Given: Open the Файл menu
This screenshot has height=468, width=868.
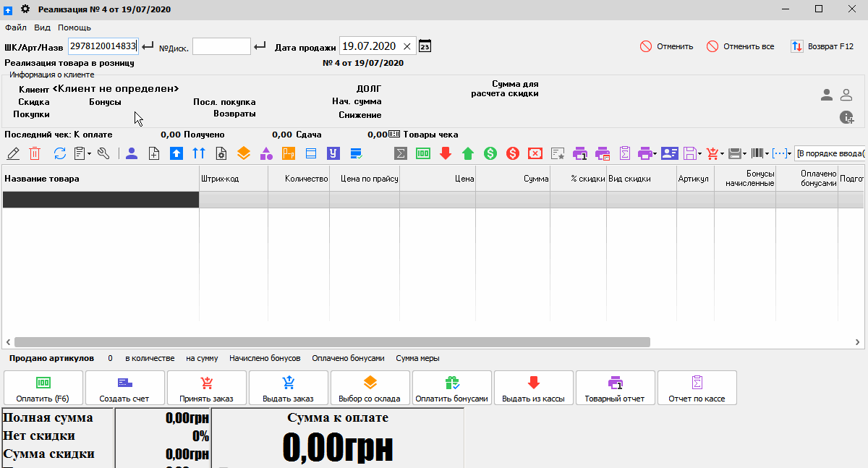Looking at the screenshot, I should click(16, 27).
